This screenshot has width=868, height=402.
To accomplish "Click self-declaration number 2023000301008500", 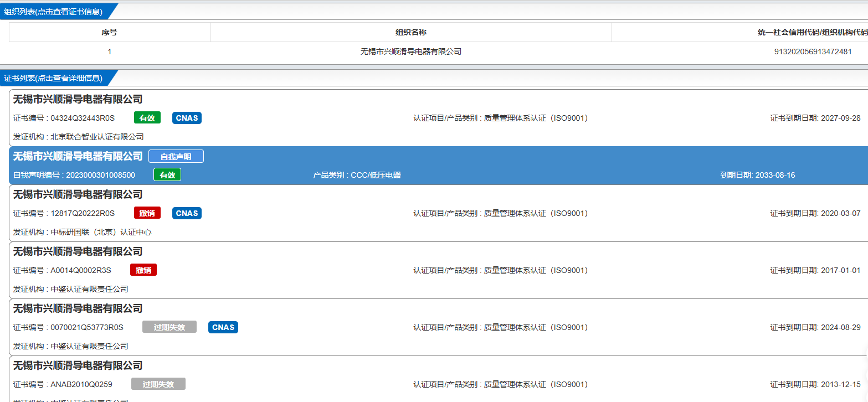I will tap(100, 175).
